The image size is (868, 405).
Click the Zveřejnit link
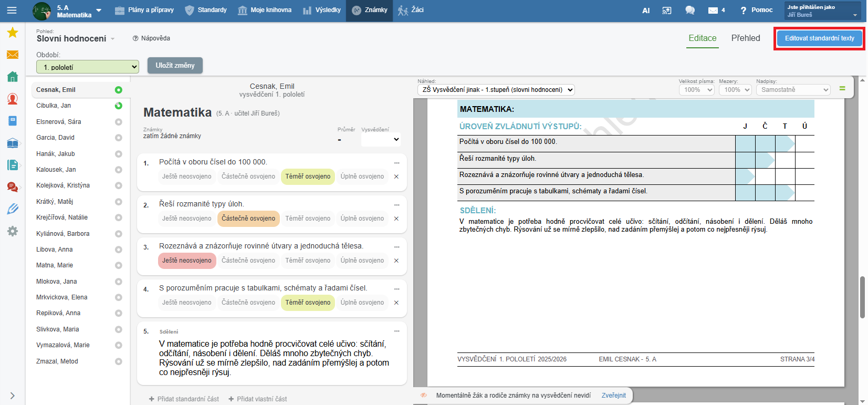pyautogui.click(x=613, y=396)
